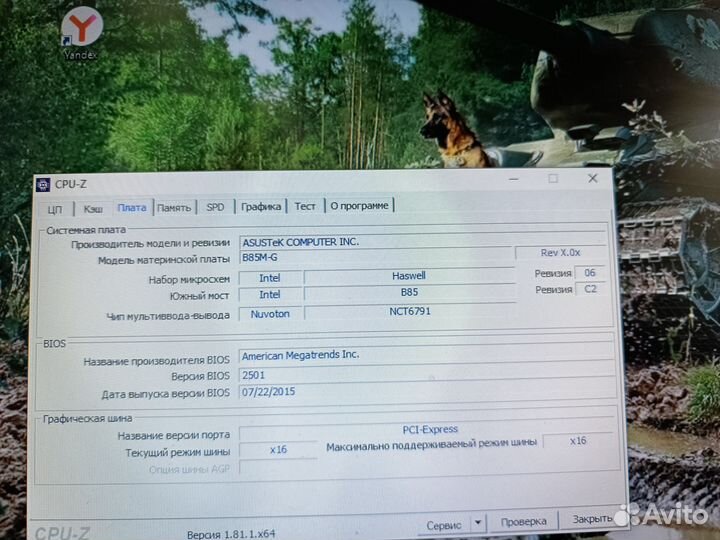Click the Intel value in the Набор микросхем row
The height and width of the screenshot is (540, 720).
tap(270, 278)
